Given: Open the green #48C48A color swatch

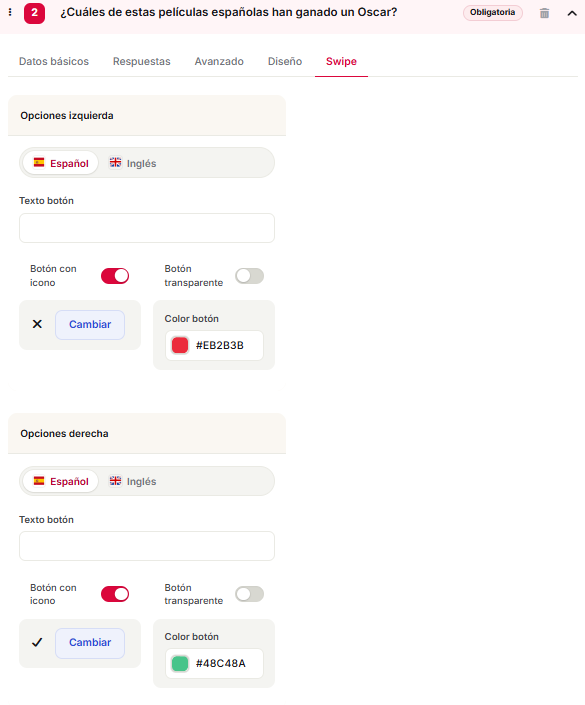Looking at the screenshot, I should [x=180, y=663].
